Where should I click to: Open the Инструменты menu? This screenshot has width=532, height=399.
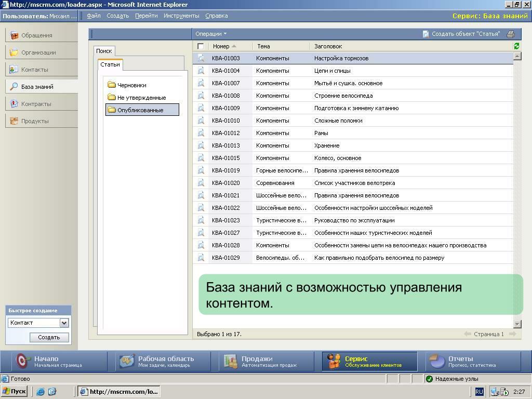(x=181, y=16)
